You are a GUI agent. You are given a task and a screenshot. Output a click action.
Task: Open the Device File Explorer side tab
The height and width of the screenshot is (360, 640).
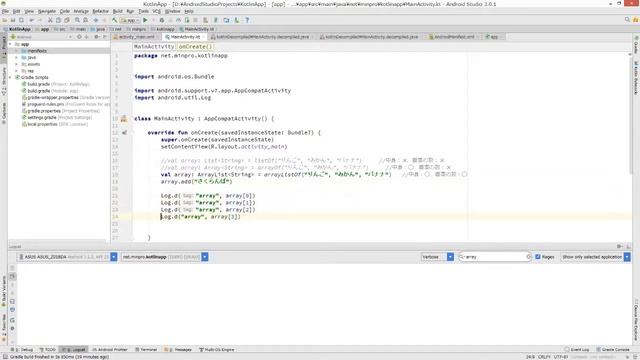636,320
